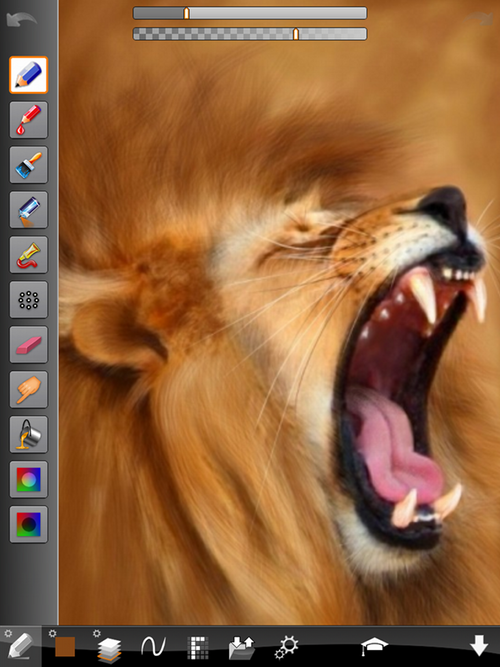This screenshot has height=667, width=500.
Task: Open the brown current color swatch
Action: [x=65, y=647]
